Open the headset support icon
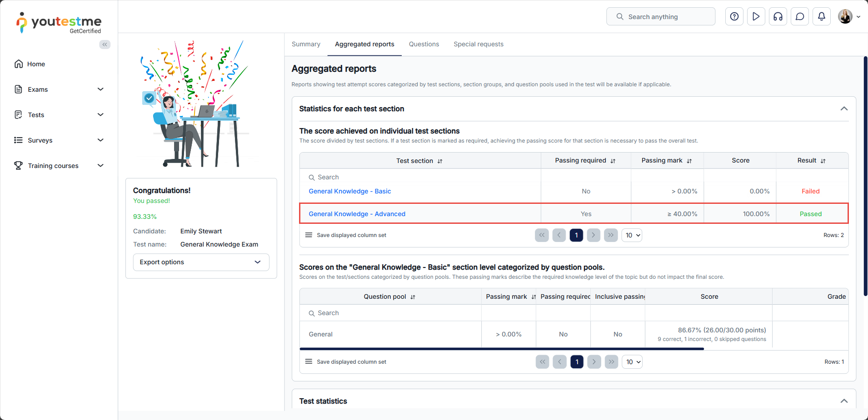The height and width of the screenshot is (420, 868). tap(778, 17)
